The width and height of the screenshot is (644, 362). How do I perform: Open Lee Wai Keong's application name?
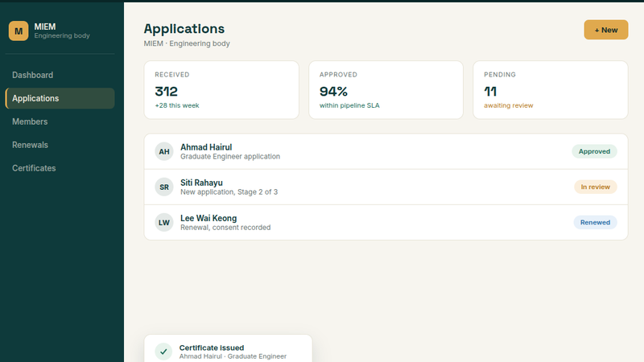pos(208,218)
